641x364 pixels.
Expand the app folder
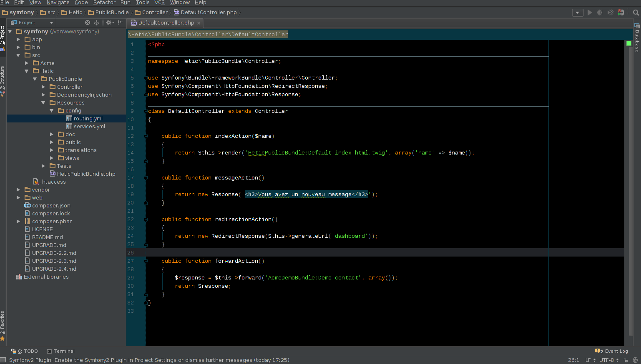pos(18,39)
